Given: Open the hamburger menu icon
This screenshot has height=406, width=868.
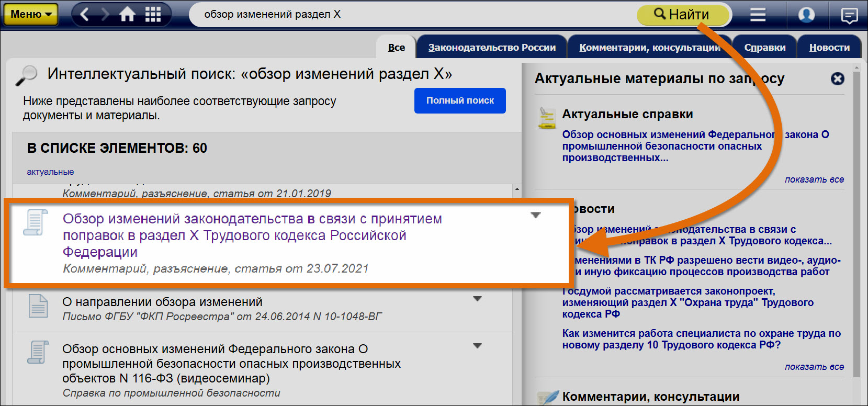Looking at the screenshot, I should (x=758, y=14).
